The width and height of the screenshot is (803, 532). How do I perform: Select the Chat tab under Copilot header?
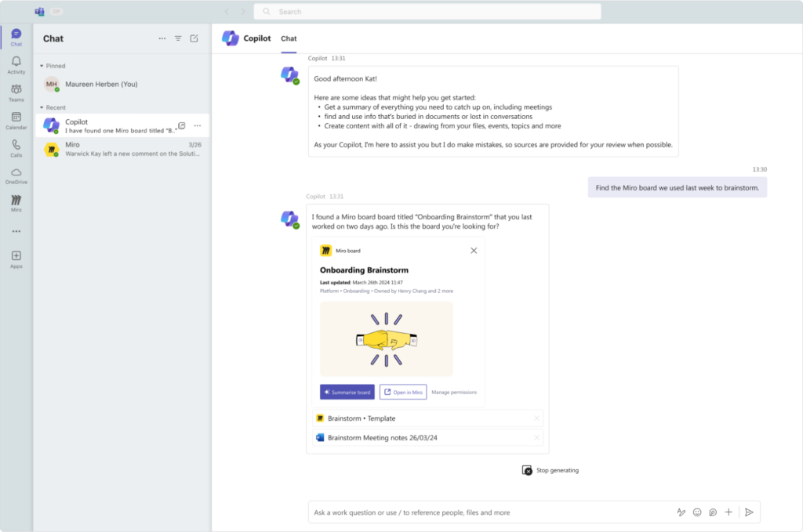click(x=288, y=38)
